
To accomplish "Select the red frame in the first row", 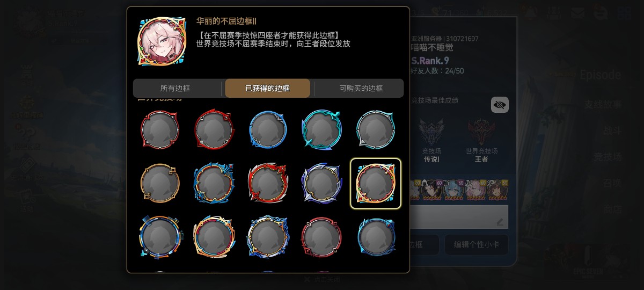I will point(159,129).
